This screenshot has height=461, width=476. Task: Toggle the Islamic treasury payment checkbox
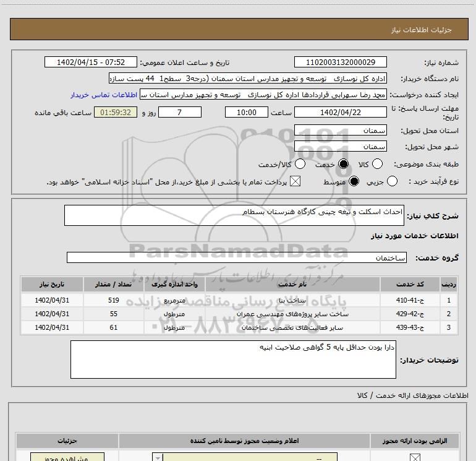point(295,181)
